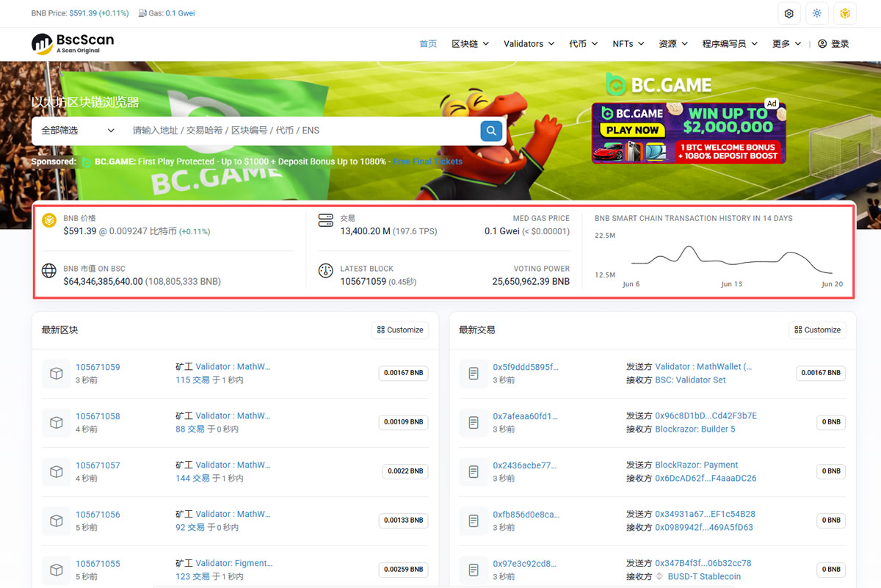Open recipient address 0x6DcAD62f...F4aaaDC26
881x588 pixels.
(x=706, y=479)
